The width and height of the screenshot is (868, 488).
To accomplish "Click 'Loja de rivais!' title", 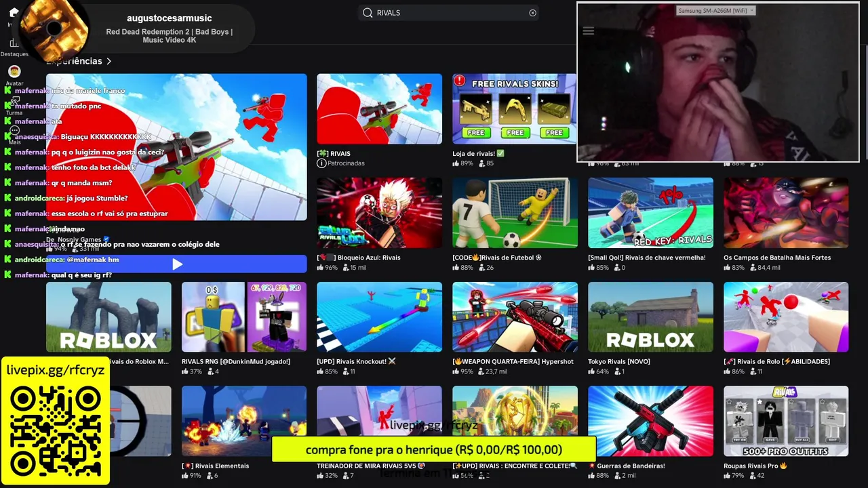I will (x=478, y=154).
